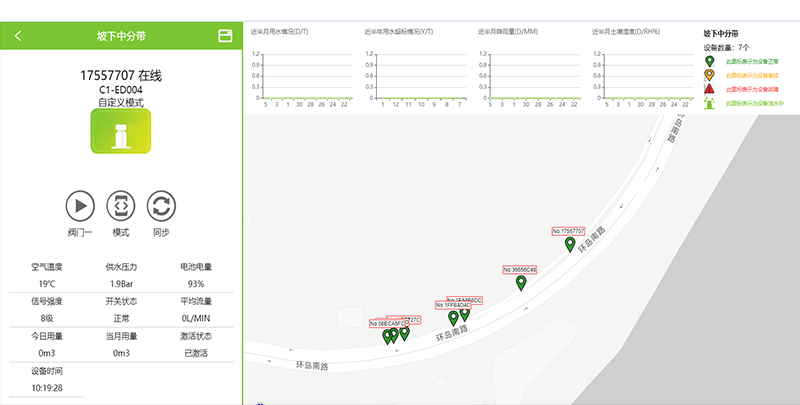The width and height of the screenshot is (800, 405).
Task: Click the C1-ED004 device code
Action: (121, 90)
